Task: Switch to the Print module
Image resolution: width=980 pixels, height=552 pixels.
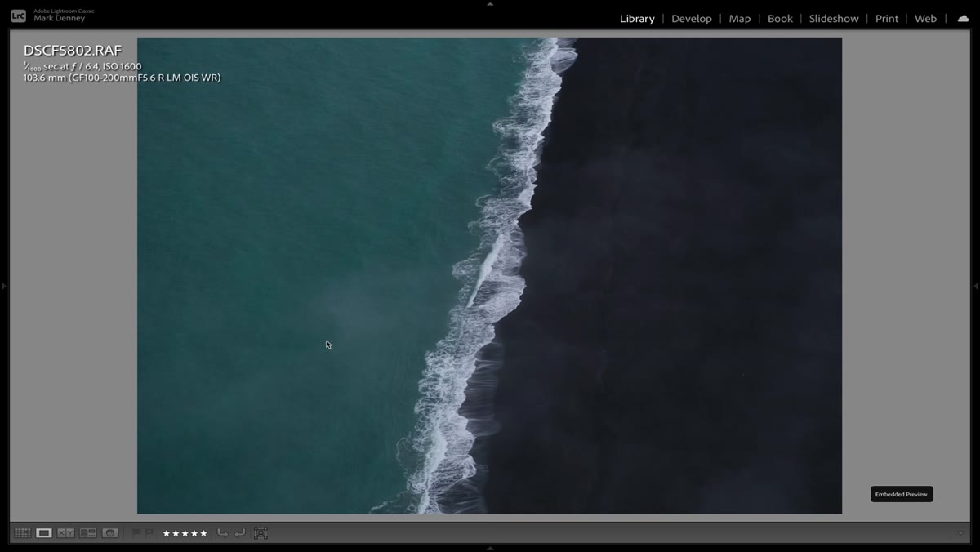Action: point(887,19)
